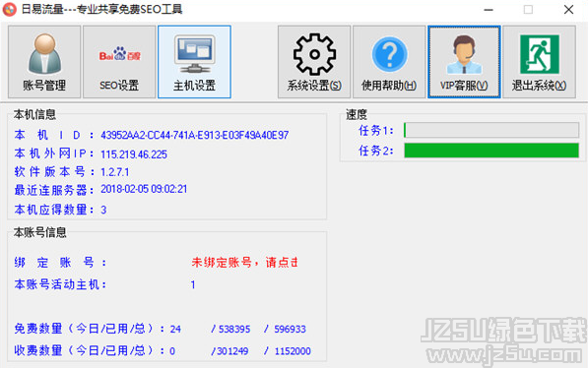The image size is (588, 368).
Task: Click the red 未绑定账号 bind account link
Action: 244,263
